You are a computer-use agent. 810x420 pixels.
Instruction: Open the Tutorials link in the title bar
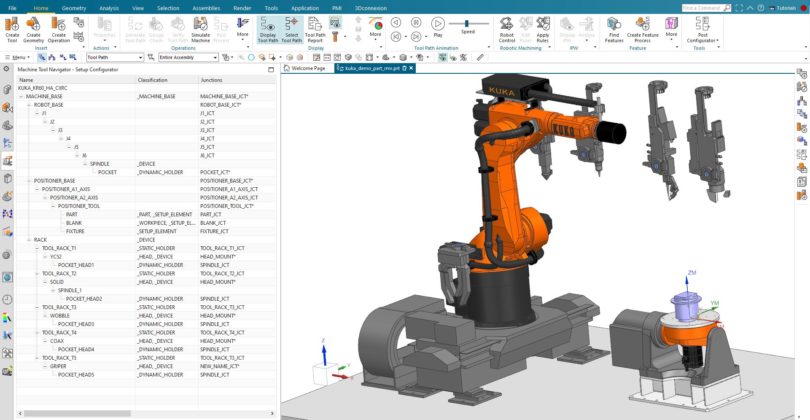click(786, 8)
